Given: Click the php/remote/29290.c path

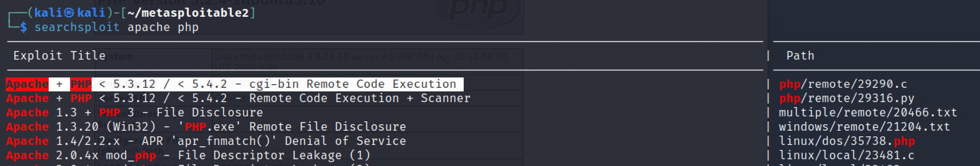Looking at the screenshot, I should (843, 84).
